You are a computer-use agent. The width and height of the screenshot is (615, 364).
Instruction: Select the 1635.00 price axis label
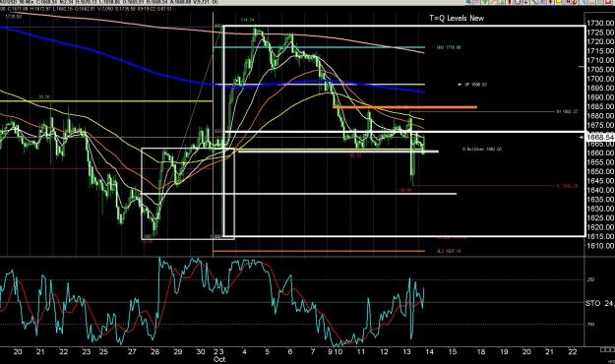click(x=600, y=200)
